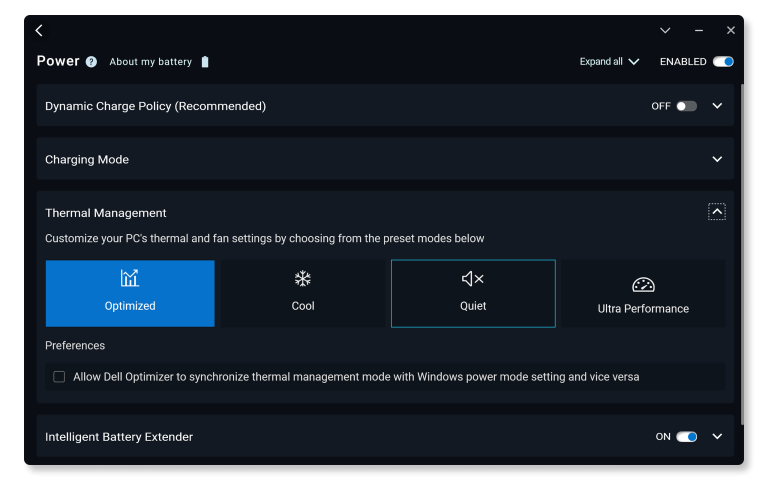The image size is (768, 480).
Task: Open the Power help question mark icon
Action: 91,62
